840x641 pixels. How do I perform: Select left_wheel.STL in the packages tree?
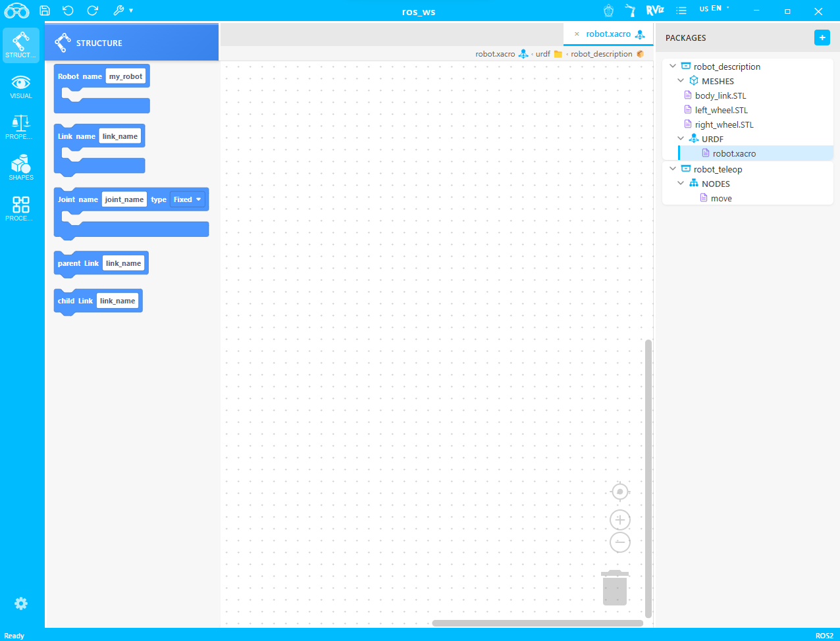point(720,110)
